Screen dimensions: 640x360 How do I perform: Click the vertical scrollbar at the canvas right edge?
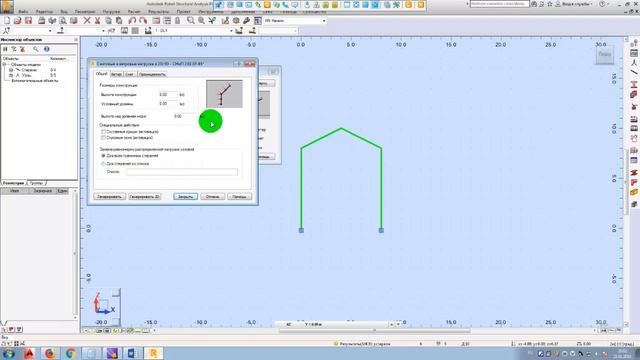(627, 182)
